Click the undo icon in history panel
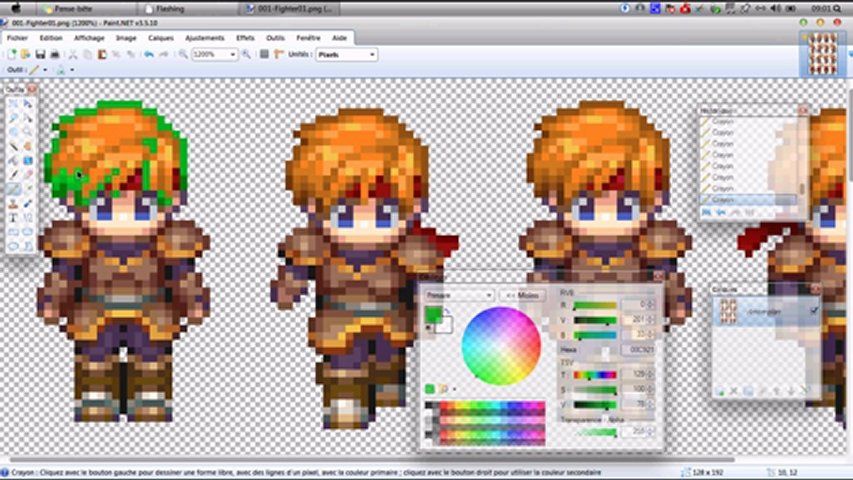 pyautogui.click(x=721, y=213)
